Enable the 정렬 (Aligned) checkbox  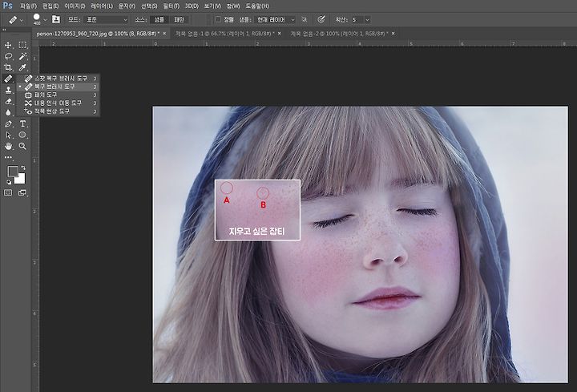coord(218,19)
